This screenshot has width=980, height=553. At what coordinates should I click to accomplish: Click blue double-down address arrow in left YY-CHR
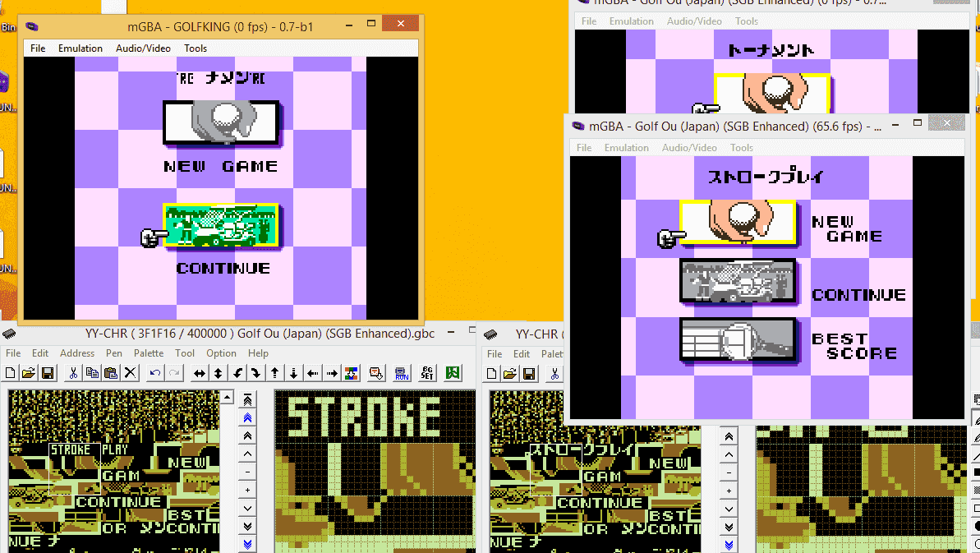(x=247, y=544)
